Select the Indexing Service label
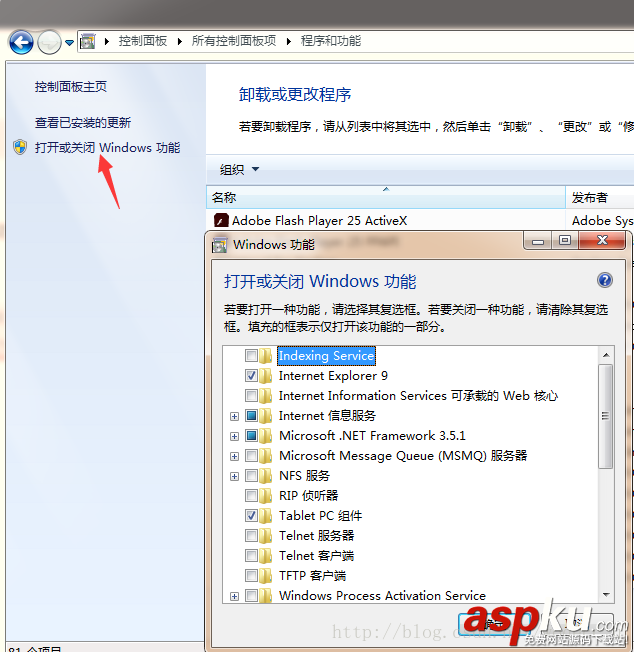634x652 pixels. (326, 356)
